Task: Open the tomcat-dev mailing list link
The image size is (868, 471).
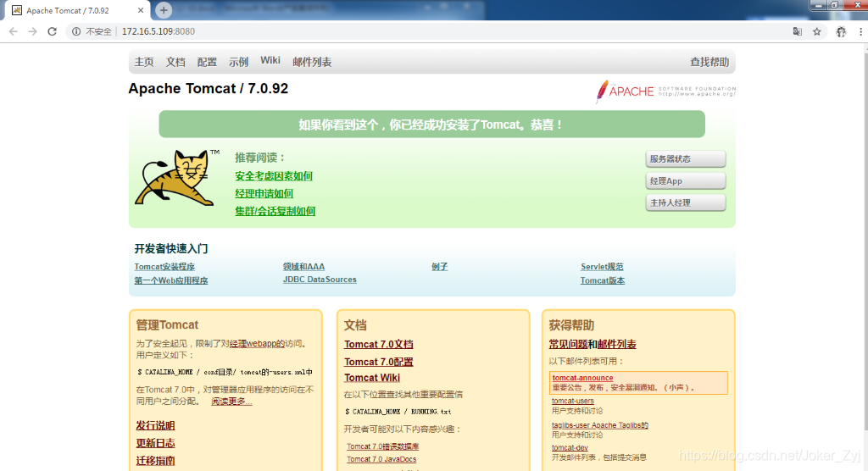Action: [570, 448]
